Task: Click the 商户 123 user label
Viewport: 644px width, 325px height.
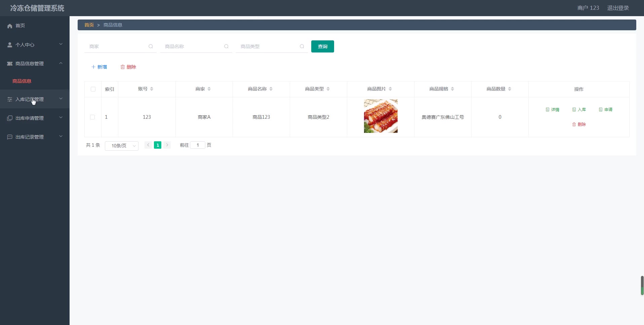Action: click(588, 8)
